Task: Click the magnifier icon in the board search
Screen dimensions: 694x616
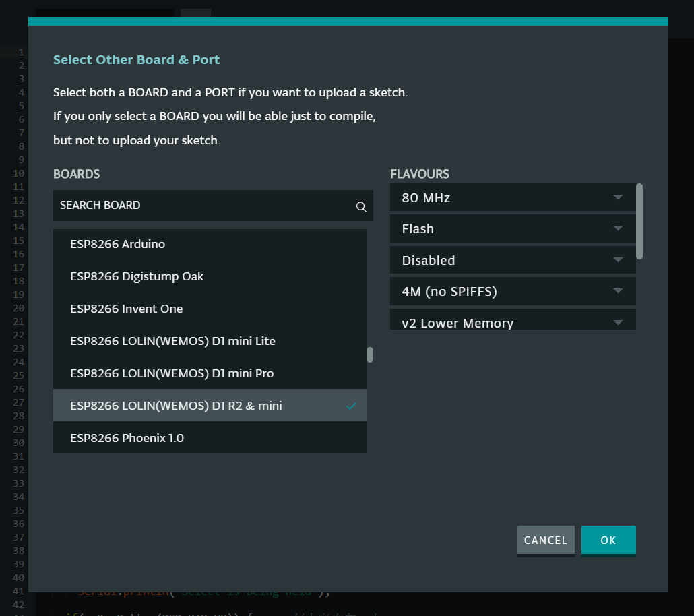Action: 361,206
